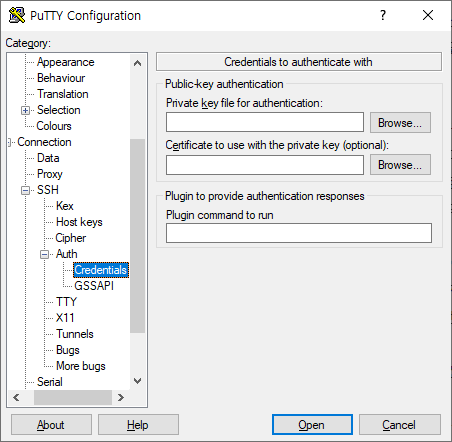Click 'Plugin command to run' label
The image size is (452, 442).
[x=220, y=215]
